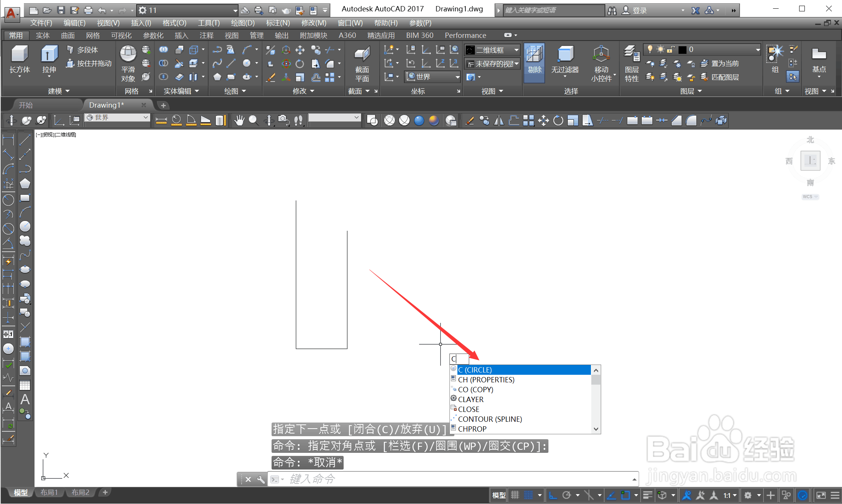
Task: Choose CO (COPY) from autocomplete list
Action: coord(475,390)
